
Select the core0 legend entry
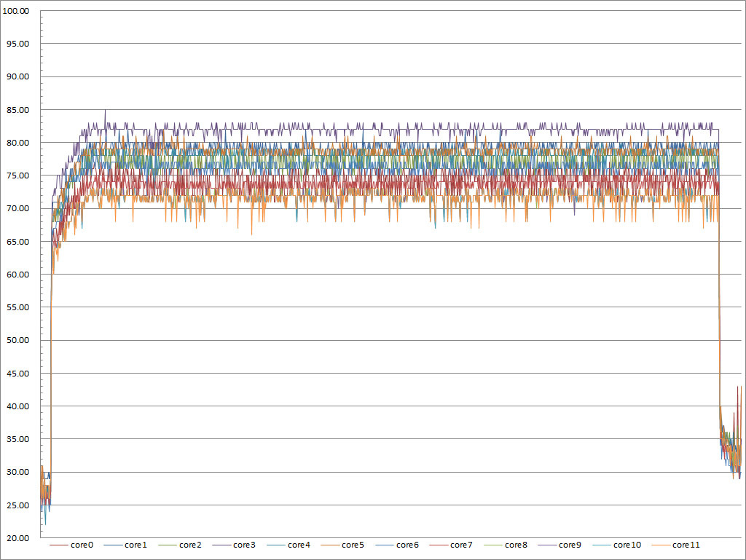point(72,545)
